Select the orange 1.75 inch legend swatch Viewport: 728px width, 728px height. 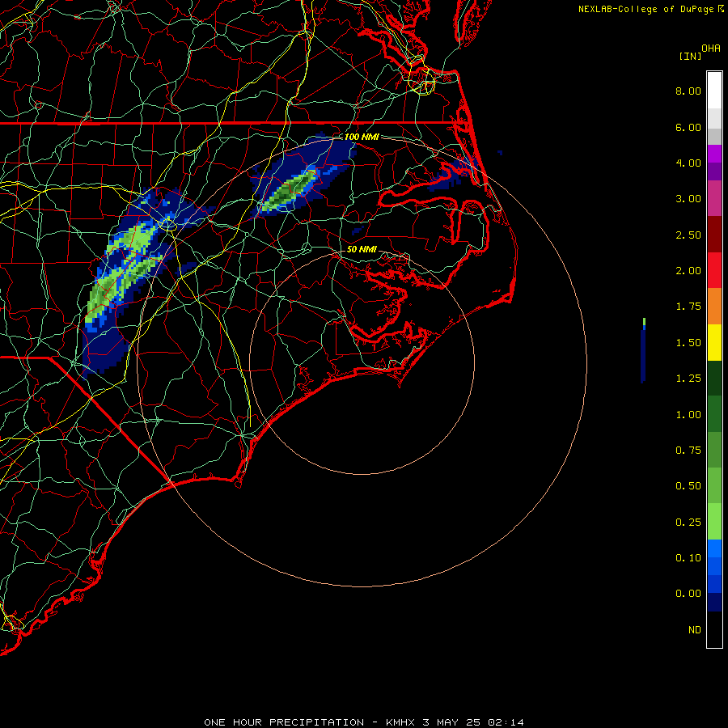coord(714,307)
